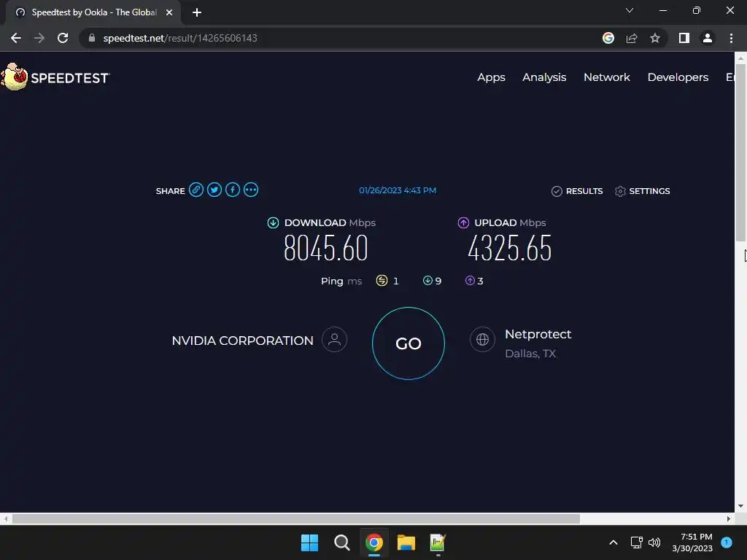The height and width of the screenshot is (560, 747).
Task: Click the scroll right arrow on horizontal scrollbar
Action: click(729, 518)
